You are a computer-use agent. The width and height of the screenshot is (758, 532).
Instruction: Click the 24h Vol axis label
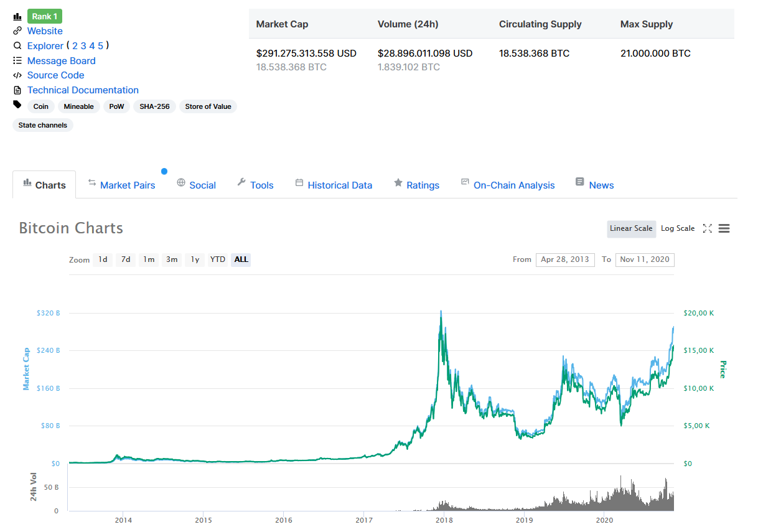34,487
